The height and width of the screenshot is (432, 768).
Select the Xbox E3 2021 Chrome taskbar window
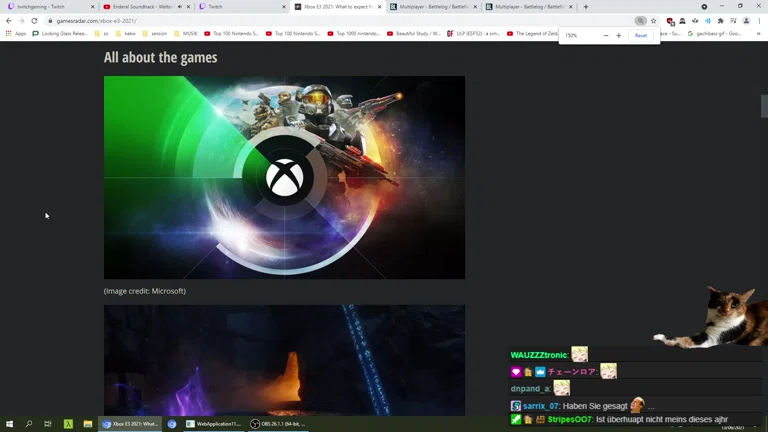(x=130, y=424)
